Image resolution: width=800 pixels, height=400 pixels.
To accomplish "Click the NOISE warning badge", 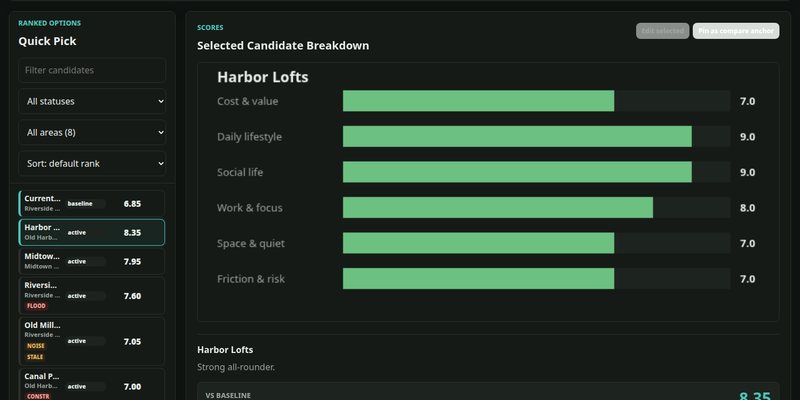I will click(x=36, y=346).
